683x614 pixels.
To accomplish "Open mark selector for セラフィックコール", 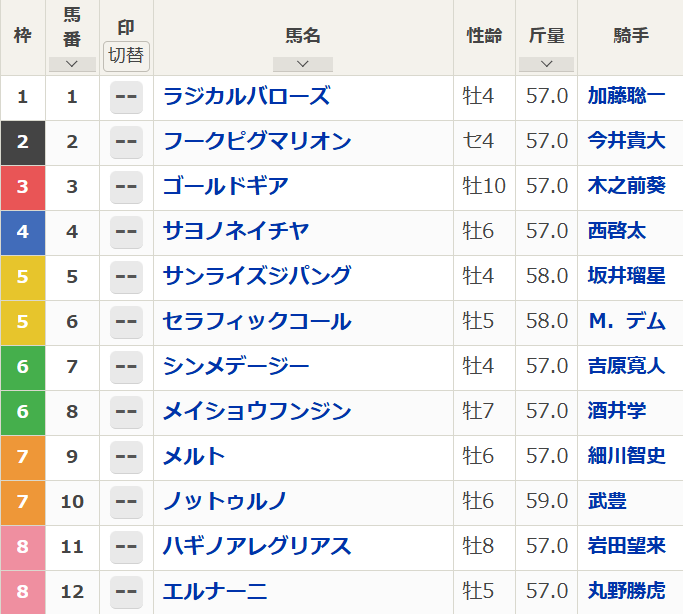I will [x=126, y=322].
